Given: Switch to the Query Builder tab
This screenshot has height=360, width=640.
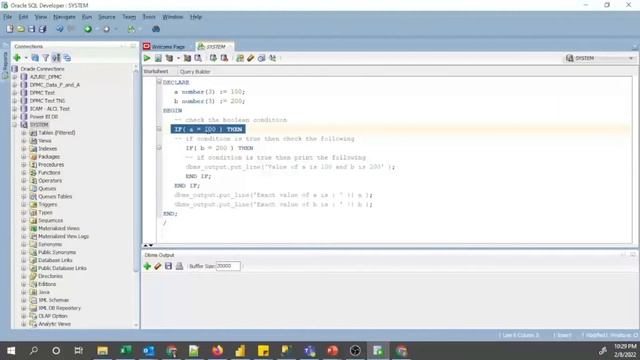Looking at the screenshot, I should pyautogui.click(x=195, y=72).
